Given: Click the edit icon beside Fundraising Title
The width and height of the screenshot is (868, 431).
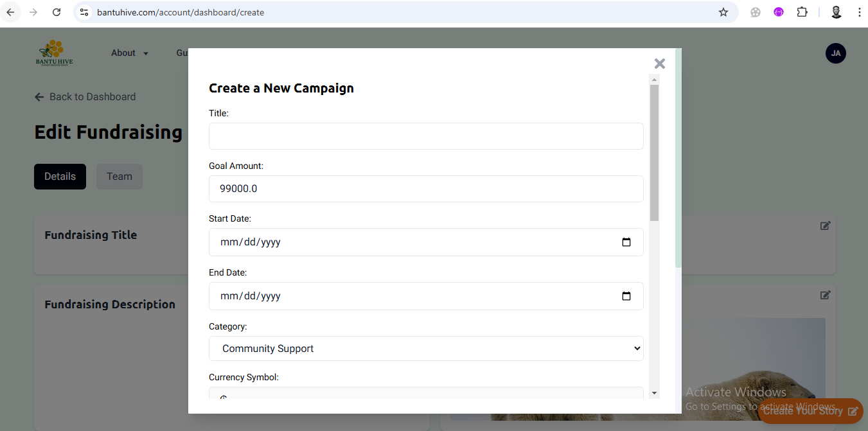Looking at the screenshot, I should tap(825, 225).
